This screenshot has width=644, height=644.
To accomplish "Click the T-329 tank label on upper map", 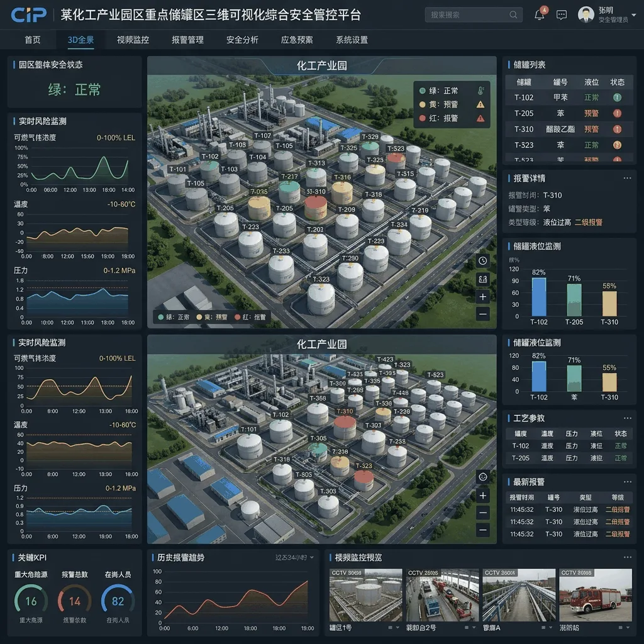I will 370,136.
